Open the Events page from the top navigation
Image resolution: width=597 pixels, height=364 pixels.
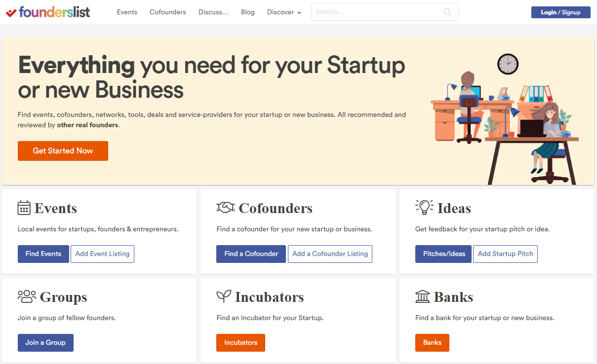[127, 12]
